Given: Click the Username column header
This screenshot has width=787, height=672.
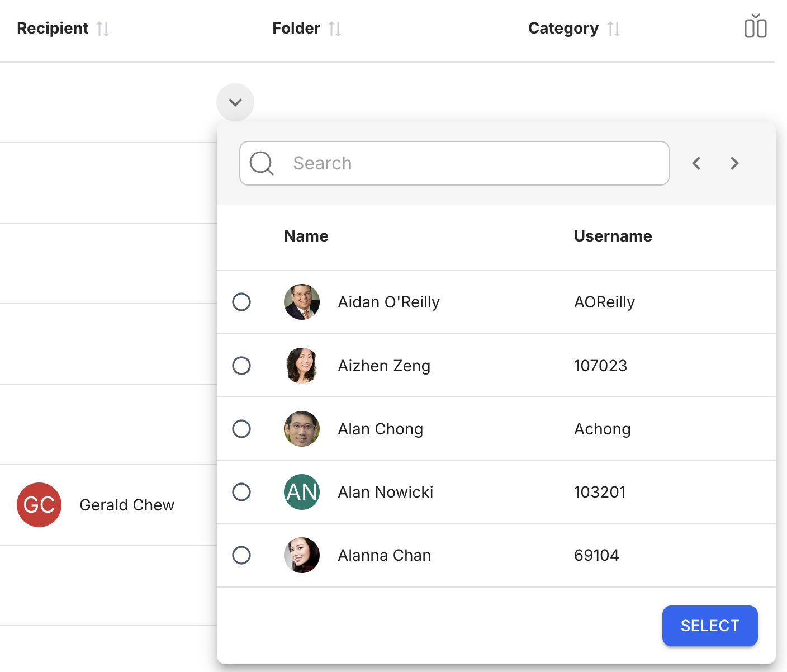Looking at the screenshot, I should pos(613,236).
